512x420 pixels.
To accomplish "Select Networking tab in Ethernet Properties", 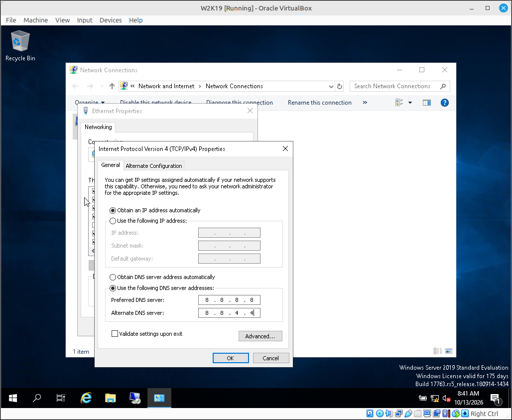I will pos(98,127).
